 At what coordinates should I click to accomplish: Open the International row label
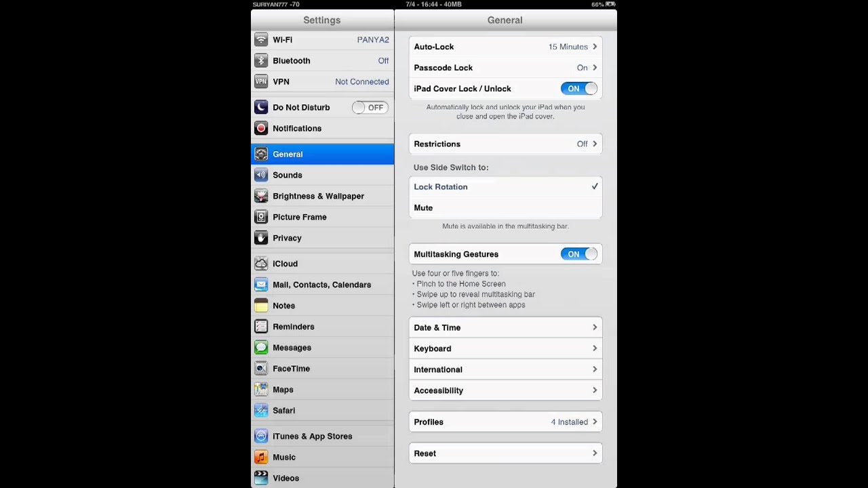[438, 369]
